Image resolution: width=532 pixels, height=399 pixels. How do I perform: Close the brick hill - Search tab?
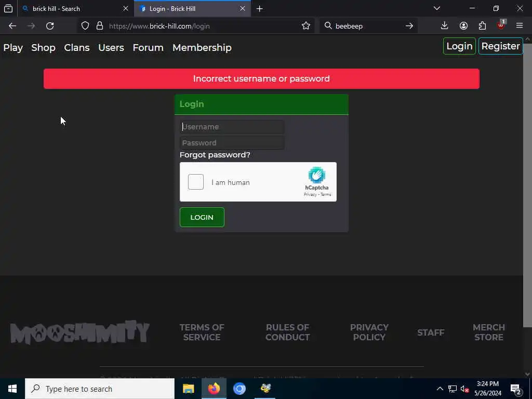pos(126,8)
